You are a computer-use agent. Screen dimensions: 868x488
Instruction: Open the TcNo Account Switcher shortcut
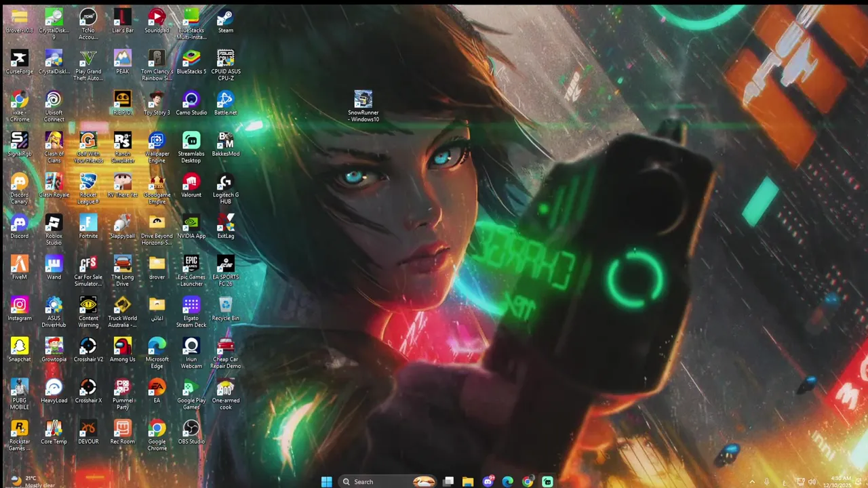pos(88,24)
